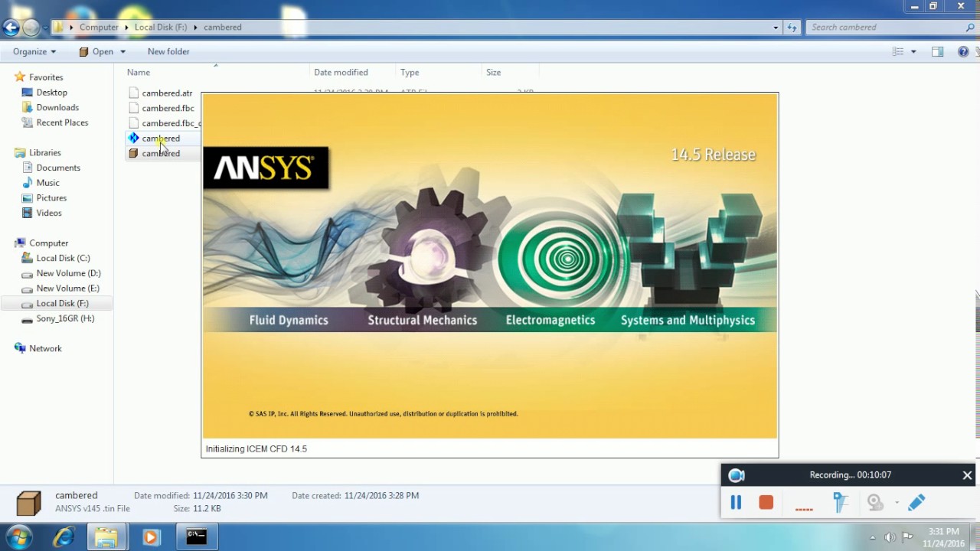Viewport: 980px width, 551px height.
Task: Switch to the command prompt on taskbar
Action: coord(196,537)
